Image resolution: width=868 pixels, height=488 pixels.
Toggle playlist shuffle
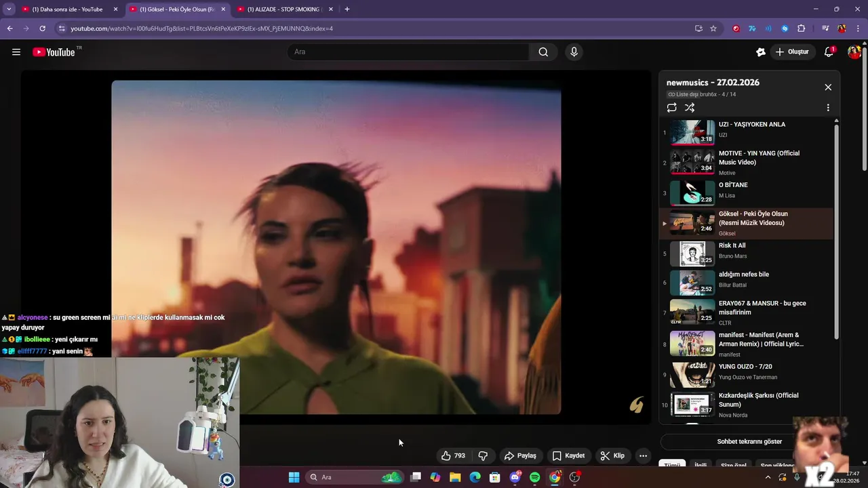click(x=690, y=108)
